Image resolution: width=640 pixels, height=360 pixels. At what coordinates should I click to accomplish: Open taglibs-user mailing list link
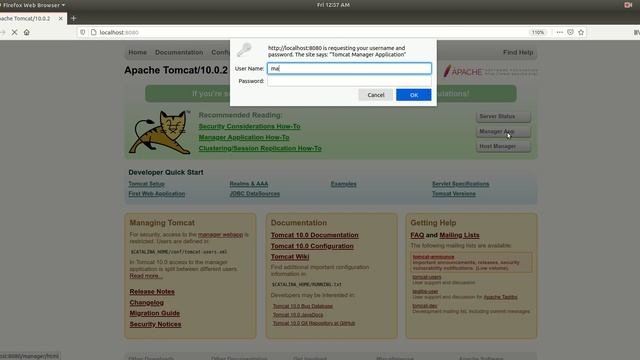coord(425,292)
